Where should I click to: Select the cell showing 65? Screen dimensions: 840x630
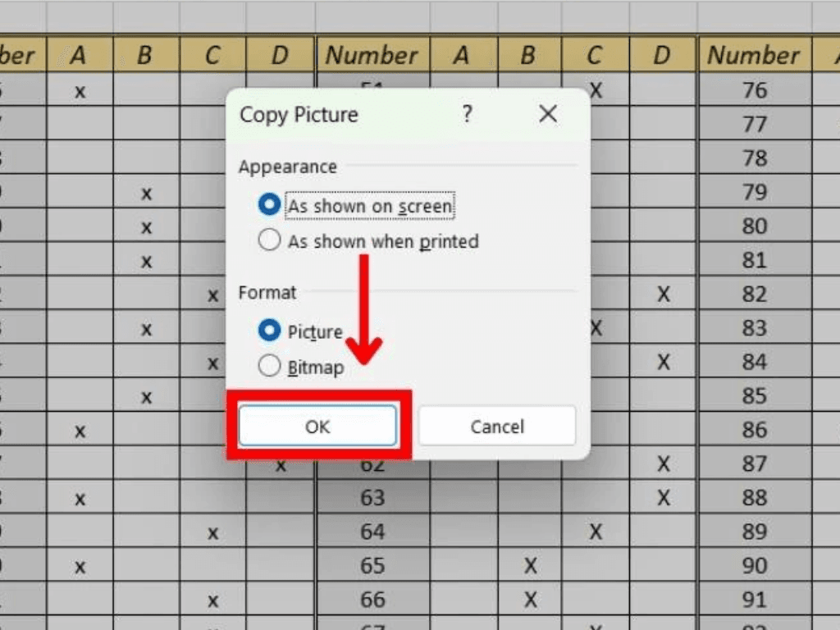tap(372, 566)
